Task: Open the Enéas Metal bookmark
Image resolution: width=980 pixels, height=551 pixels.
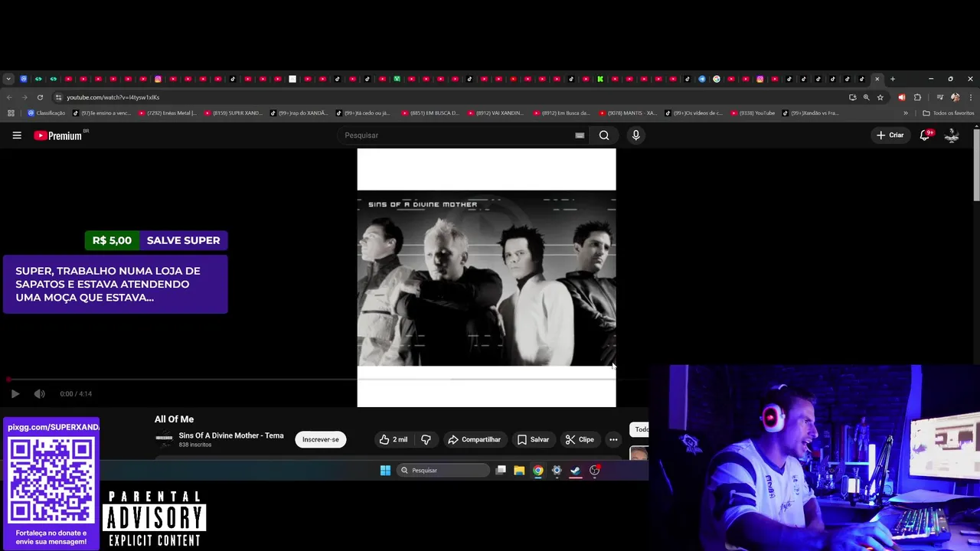Action: pos(168,113)
